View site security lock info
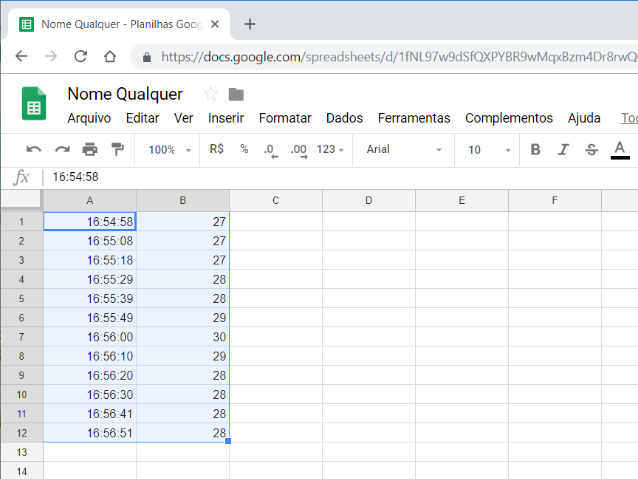Screen dimensions: 638x479 pyautogui.click(x=147, y=57)
